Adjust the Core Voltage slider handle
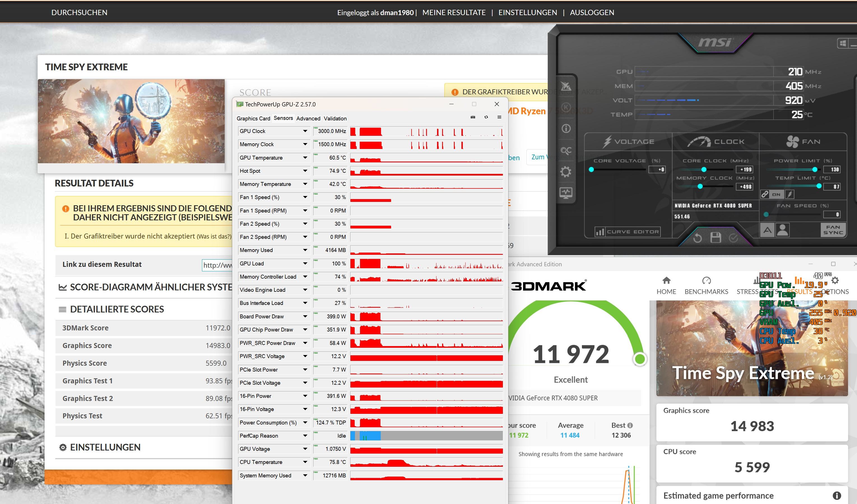857x504 pixels. [591, 170]
